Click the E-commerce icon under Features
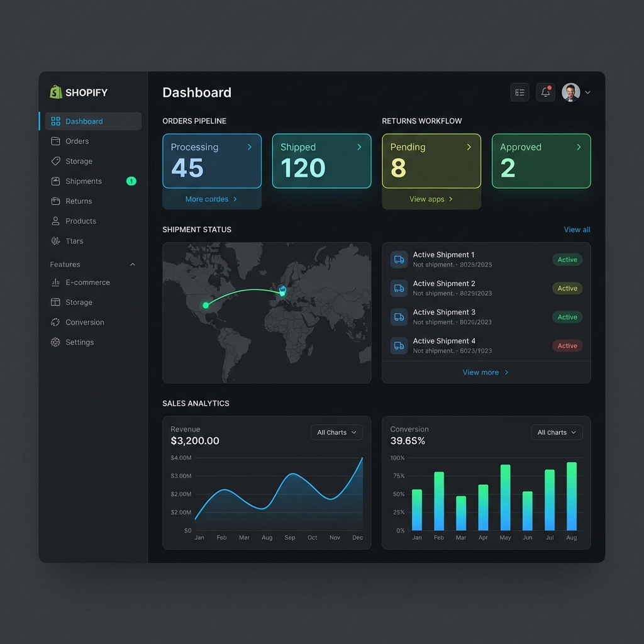 (x=57, y=282)
